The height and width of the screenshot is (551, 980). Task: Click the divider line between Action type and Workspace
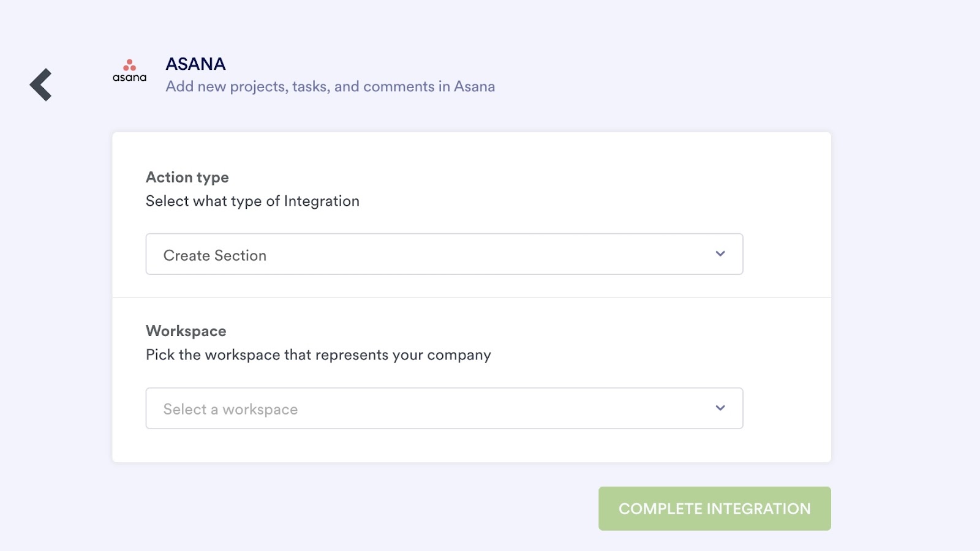click(472, 298)
